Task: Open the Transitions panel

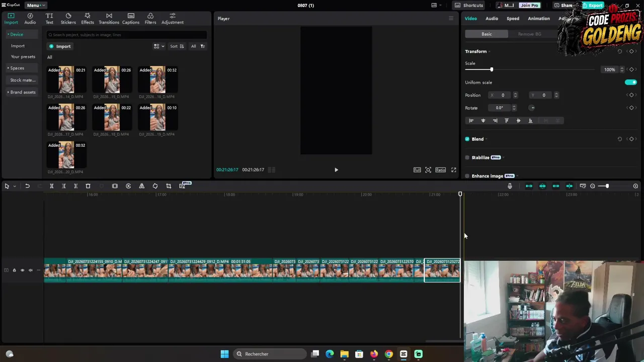Action: [109, 19]
